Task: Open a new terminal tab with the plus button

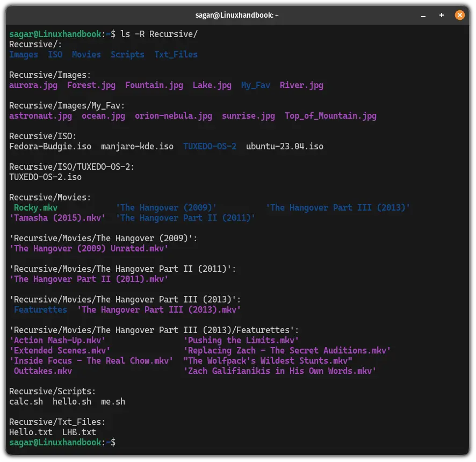Action: pyautogui.click(x=441, y=15)
